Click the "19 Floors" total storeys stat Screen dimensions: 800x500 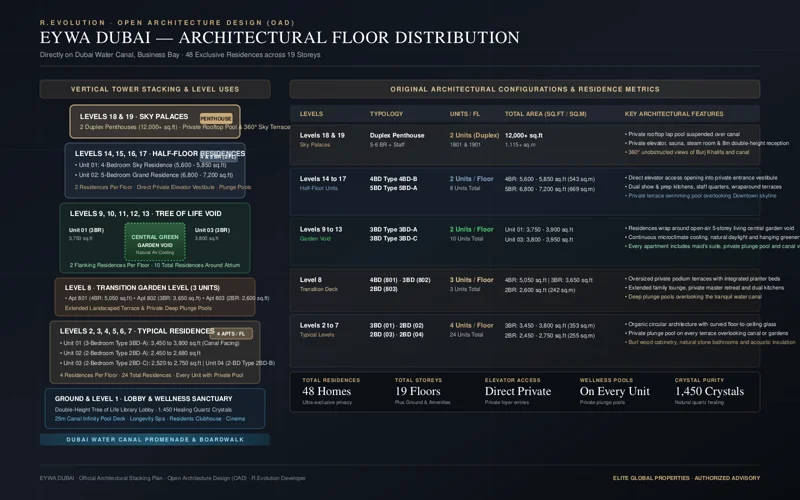[417, 391]
